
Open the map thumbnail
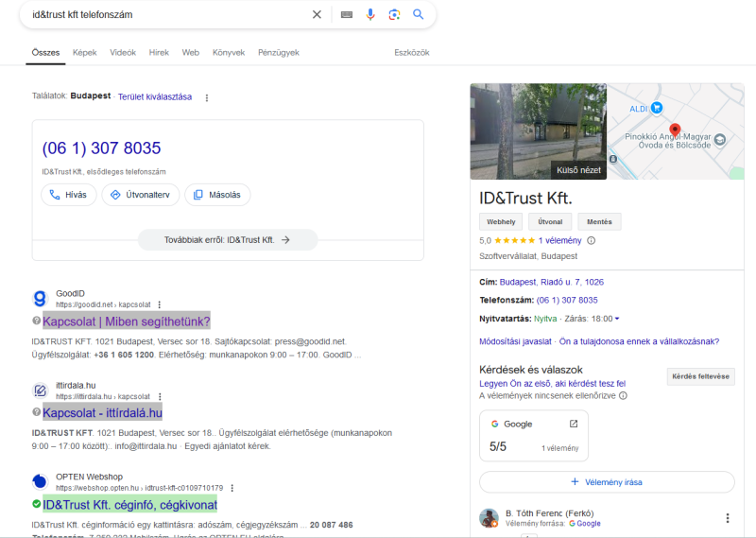pyautogui.click(x=676, y=131)
